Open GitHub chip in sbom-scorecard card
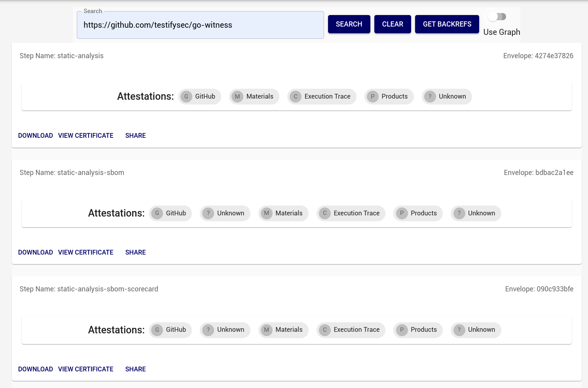 tap(170, 330)
